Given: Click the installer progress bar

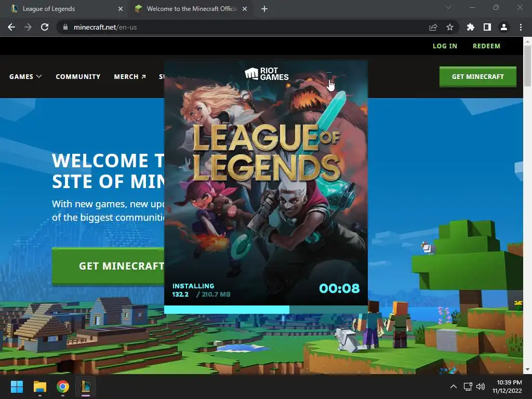Looking at the screenshot, I should point(266,310).
